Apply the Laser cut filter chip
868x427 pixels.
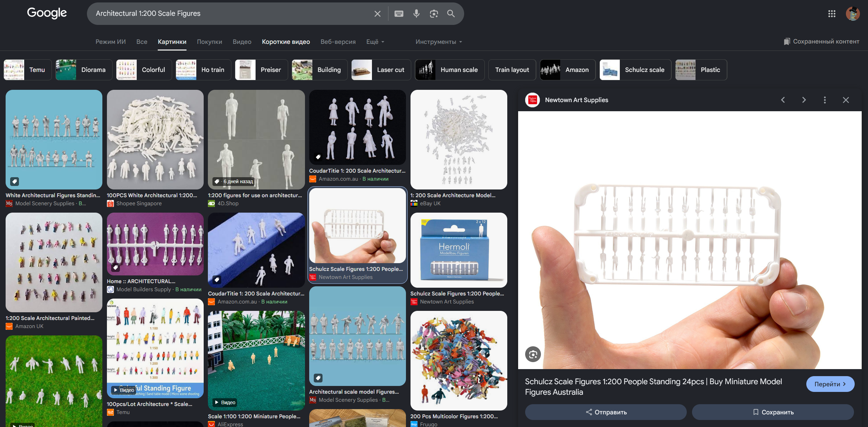(x=381, y=70)
